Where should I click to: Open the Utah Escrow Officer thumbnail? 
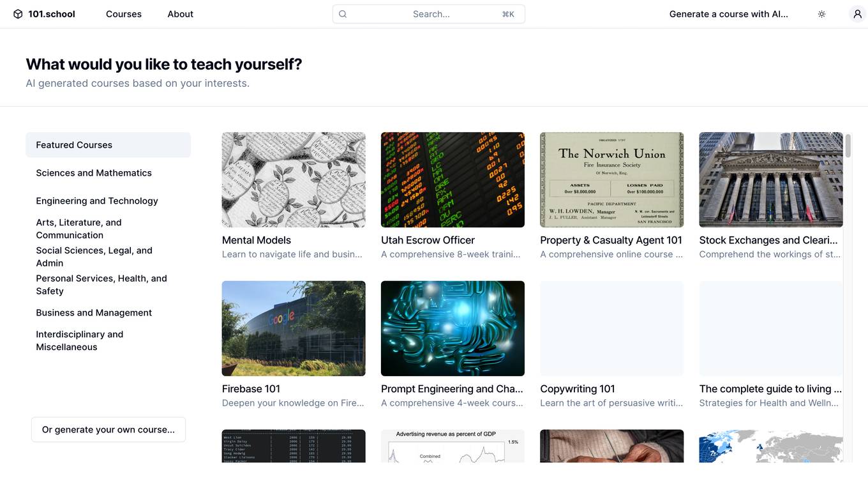coord(453,179)
